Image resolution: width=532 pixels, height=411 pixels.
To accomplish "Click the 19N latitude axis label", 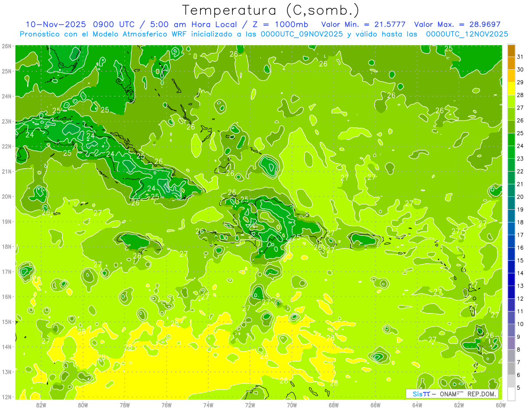I will 7,221.
